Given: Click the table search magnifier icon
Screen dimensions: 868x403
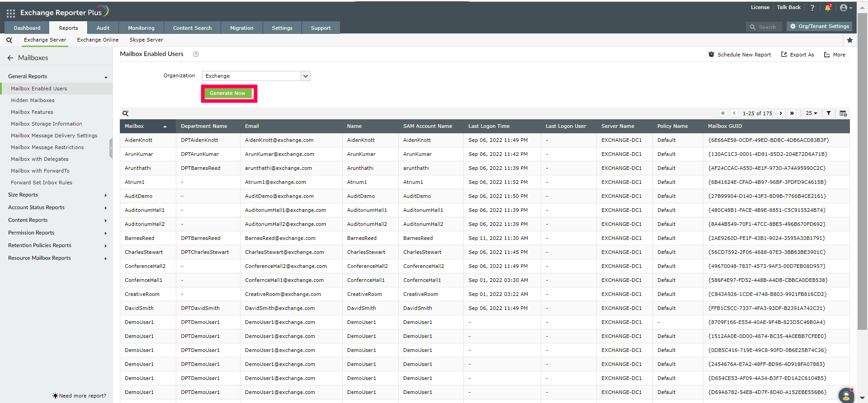Looking at the screenshot, I should point(126,113).
